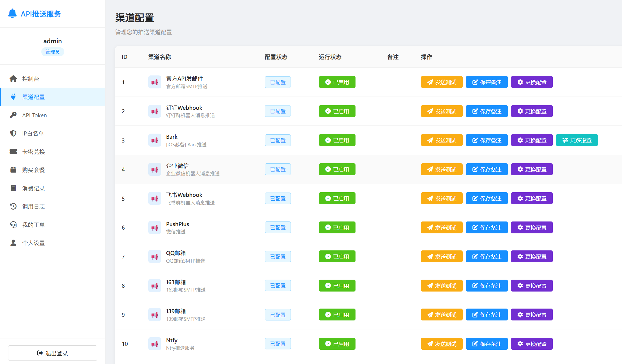Toggle 已启用 status for PushPlus
The width and height of the screenshot is (622, 364).
click(337, 227)
